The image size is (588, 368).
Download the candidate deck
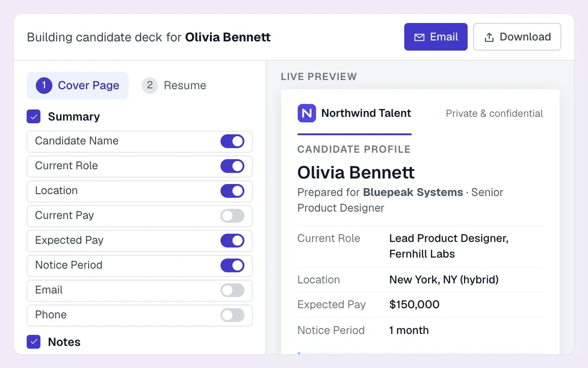(x=517, y=37)
